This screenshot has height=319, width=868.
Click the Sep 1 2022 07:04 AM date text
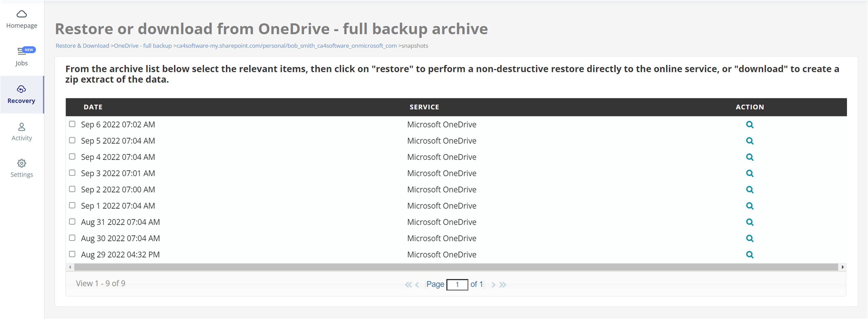click(118, 206)
